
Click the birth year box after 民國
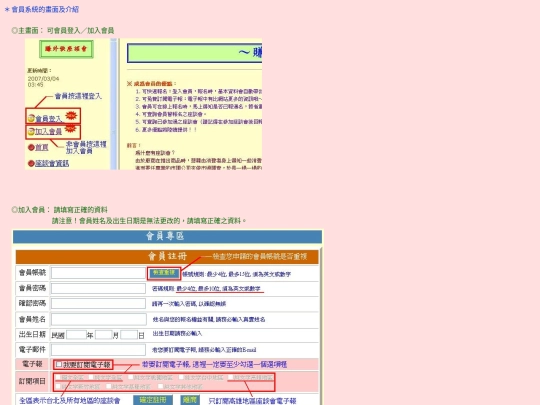(x=76, y=335)
